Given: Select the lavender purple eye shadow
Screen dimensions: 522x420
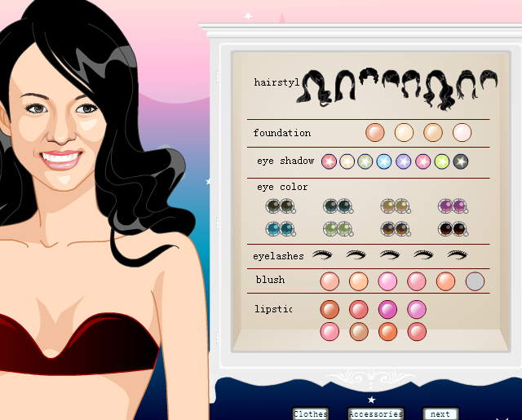Looking at the screenshot, I should [403, 161].
